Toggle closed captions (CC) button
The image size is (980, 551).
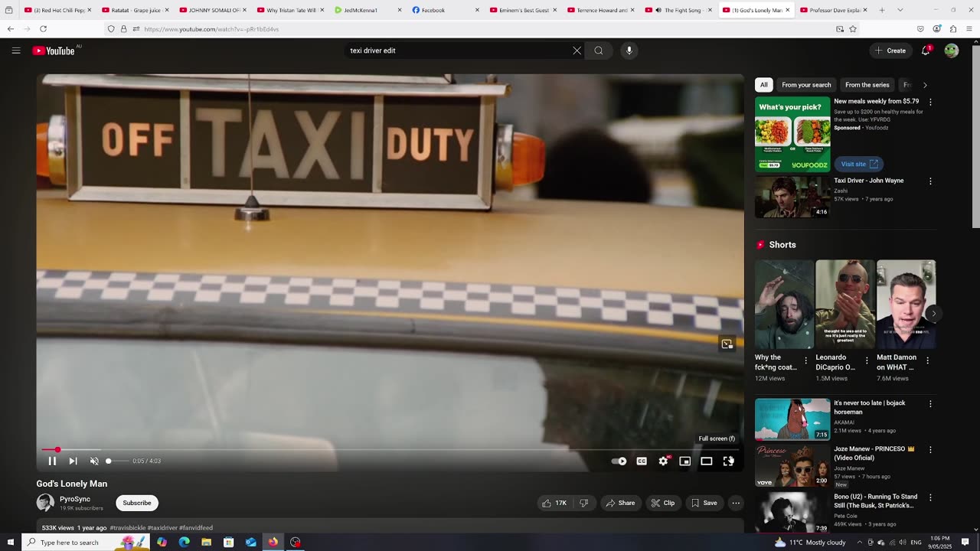coord(642,461)
